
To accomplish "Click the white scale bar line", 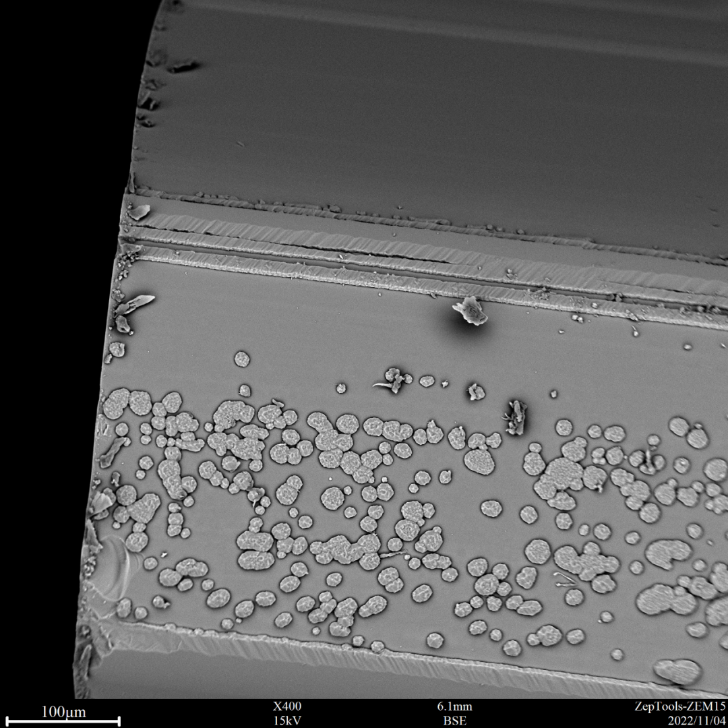I will [x=63, y=722].
